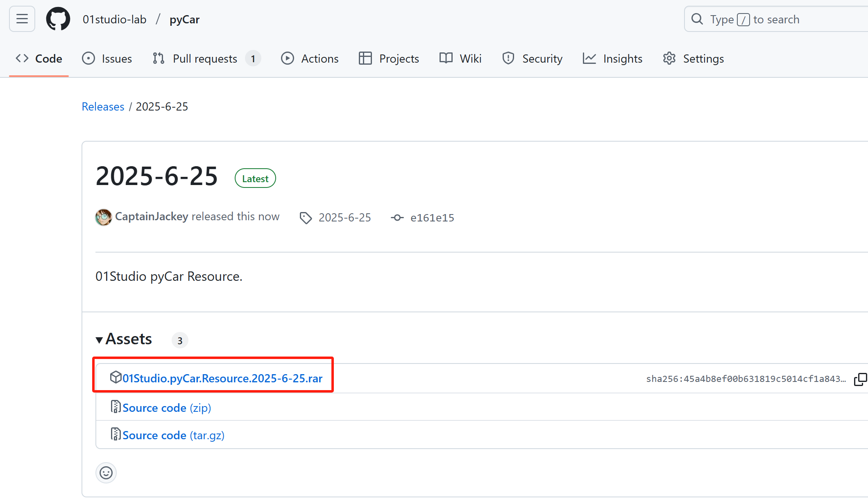Image resolution: width=868 pixels, height=499 pixels.
Task: Add a reaction with the smiley button
Action: tap(106, 473)
